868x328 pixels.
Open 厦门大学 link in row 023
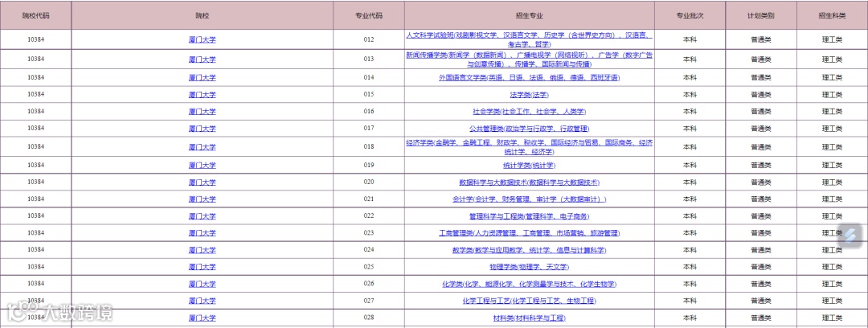pyautogui.click(x=202, y=232)
